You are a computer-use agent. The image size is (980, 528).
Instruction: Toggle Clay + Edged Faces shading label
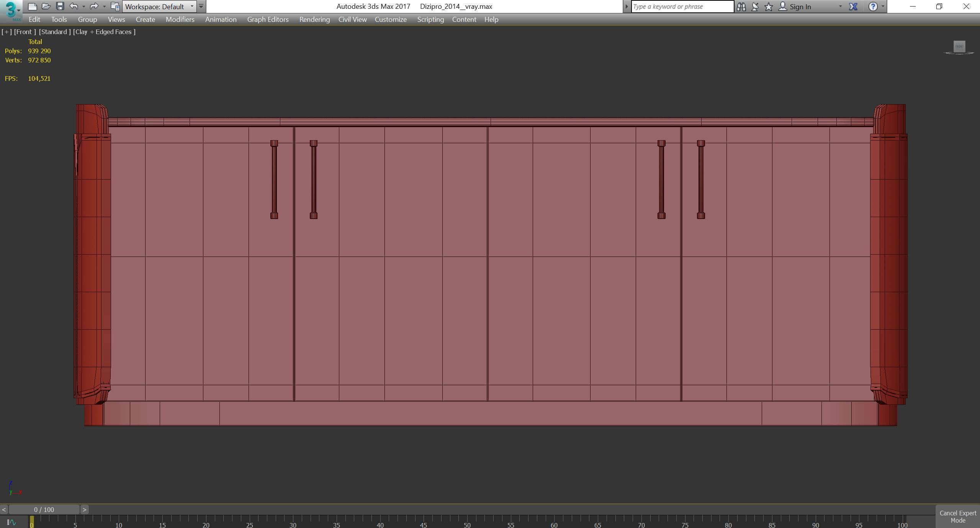[x=104, y=32]
